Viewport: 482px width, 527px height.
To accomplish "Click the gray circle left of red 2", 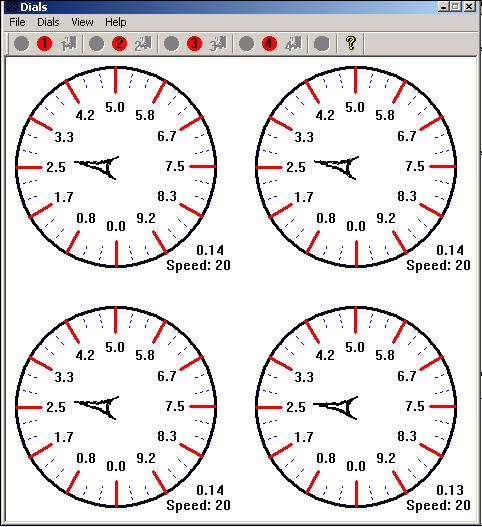I will [x=96, y=44].
